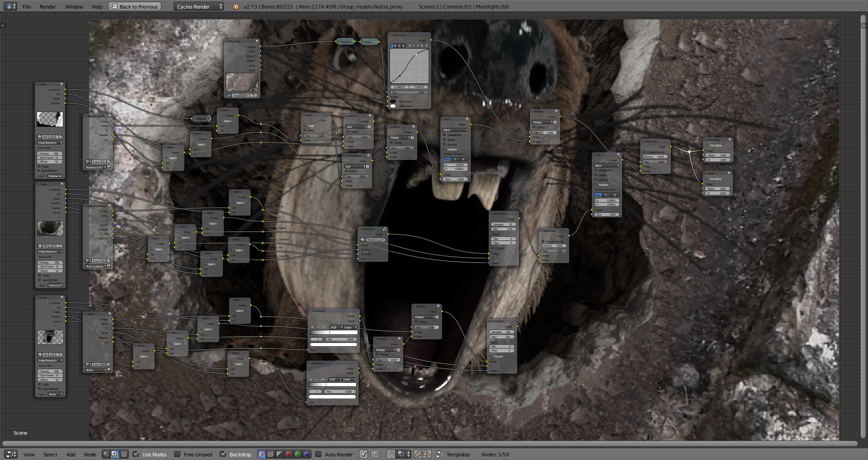
Task: Switch to compositing node tree type
Action: click(x=115, y=454)
